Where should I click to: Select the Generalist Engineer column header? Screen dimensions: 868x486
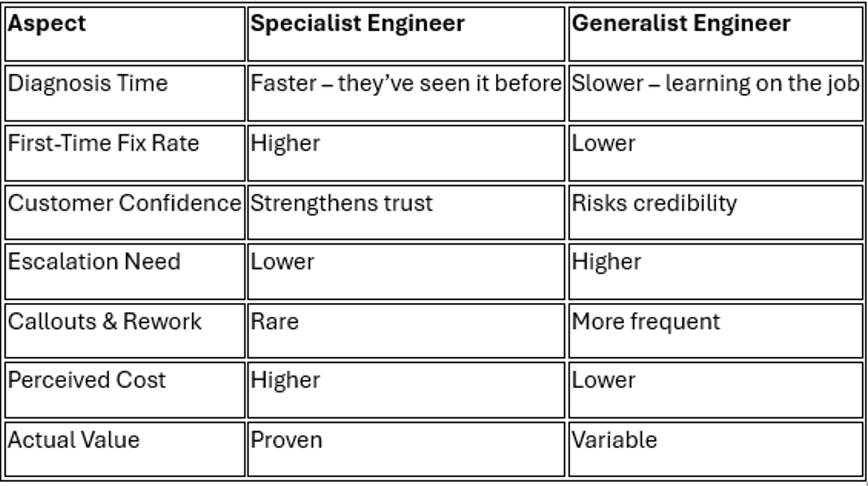(716, 34)
